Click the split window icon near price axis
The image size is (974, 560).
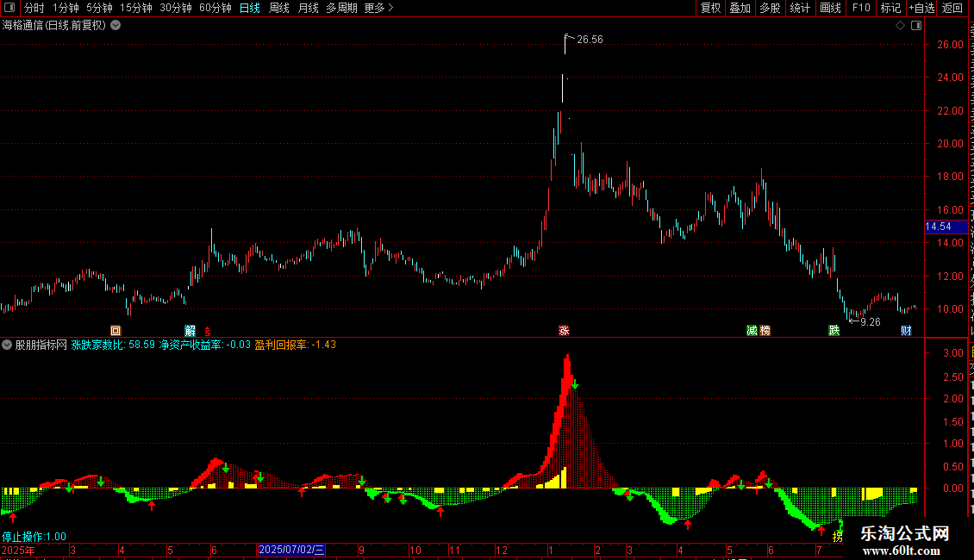pos(916,26)
